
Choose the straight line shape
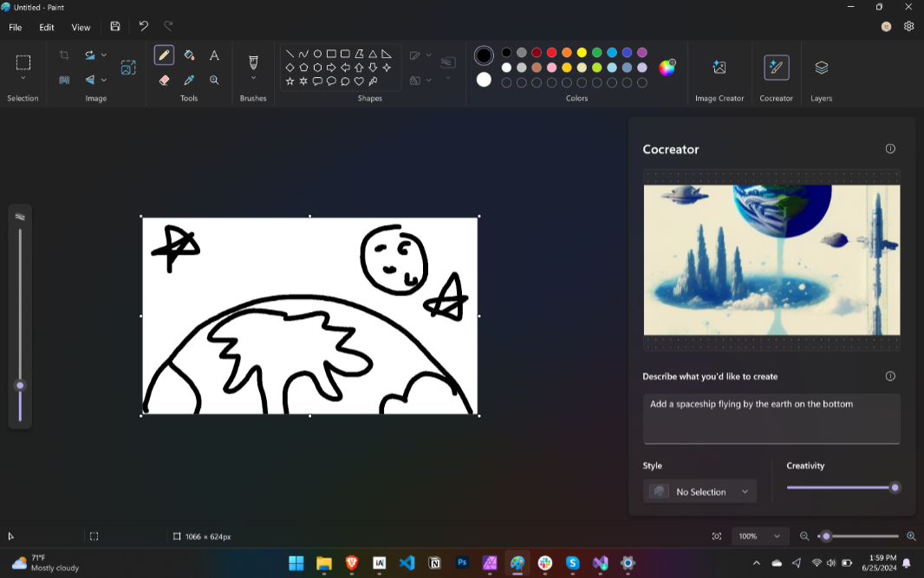tap(290, 54)
